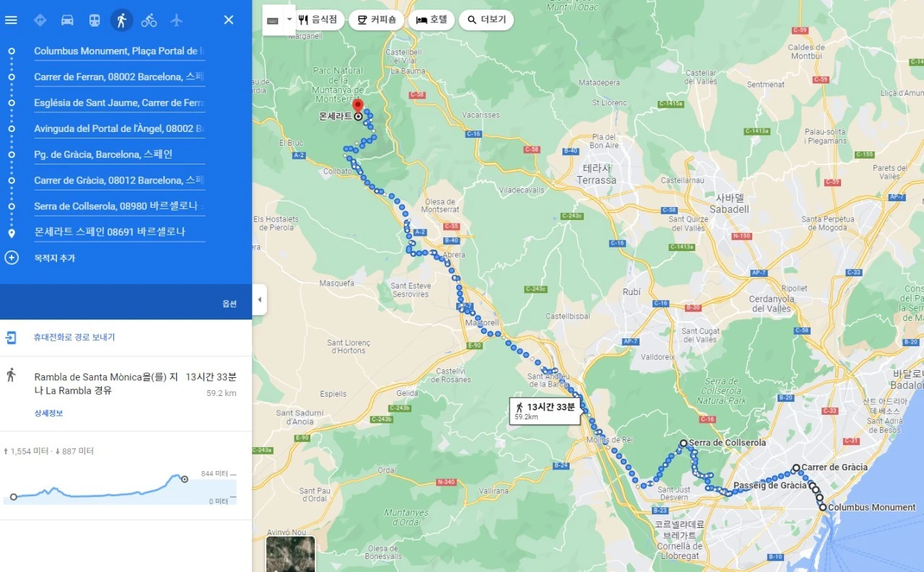The height and width of the screenshot is (572, 924).
Task: Open 상세정보 route details link
Action: click(x=49, y=413)
